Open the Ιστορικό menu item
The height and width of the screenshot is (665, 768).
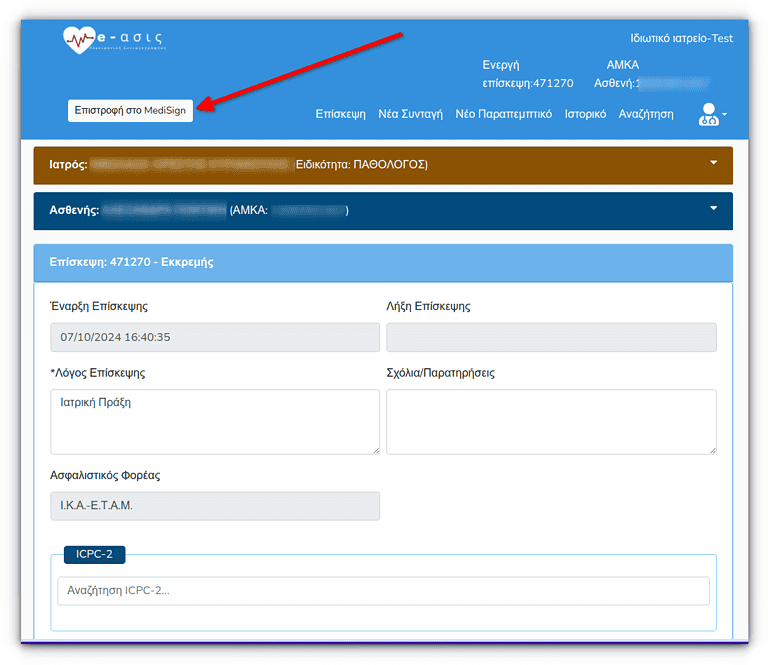pyautogui.click(x=585, y=114)
